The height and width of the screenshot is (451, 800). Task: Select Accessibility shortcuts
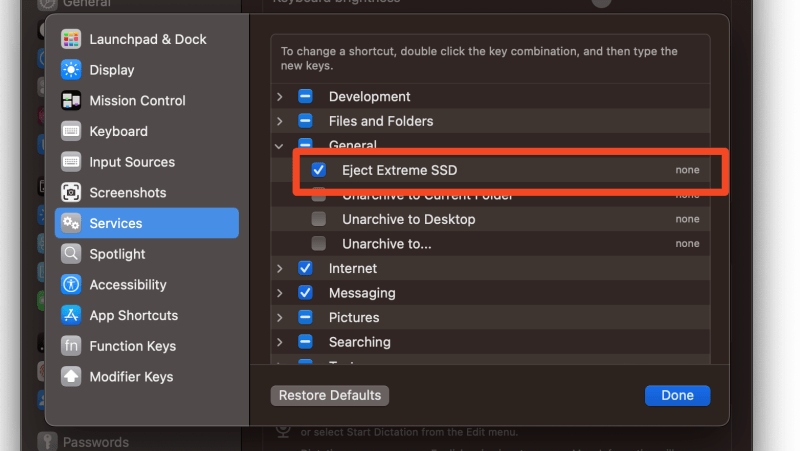click(x=147, y=284)
